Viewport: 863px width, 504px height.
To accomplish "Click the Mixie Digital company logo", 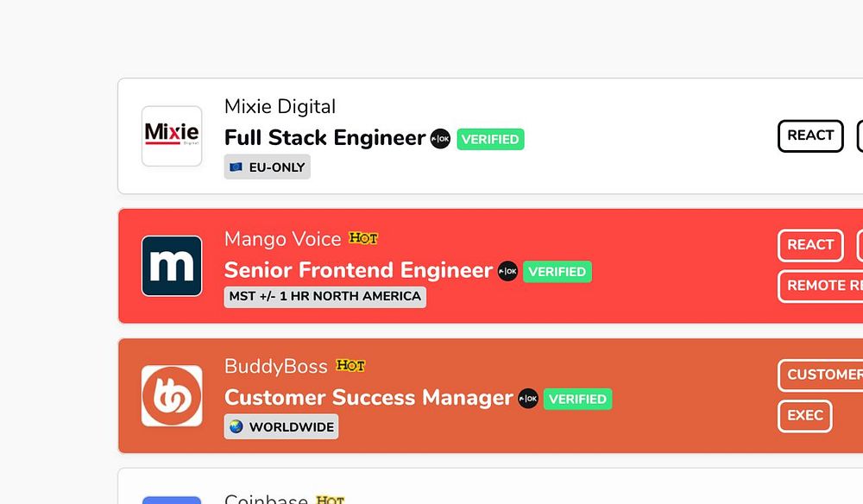I will pyautogui.click(x=172, y=135).
